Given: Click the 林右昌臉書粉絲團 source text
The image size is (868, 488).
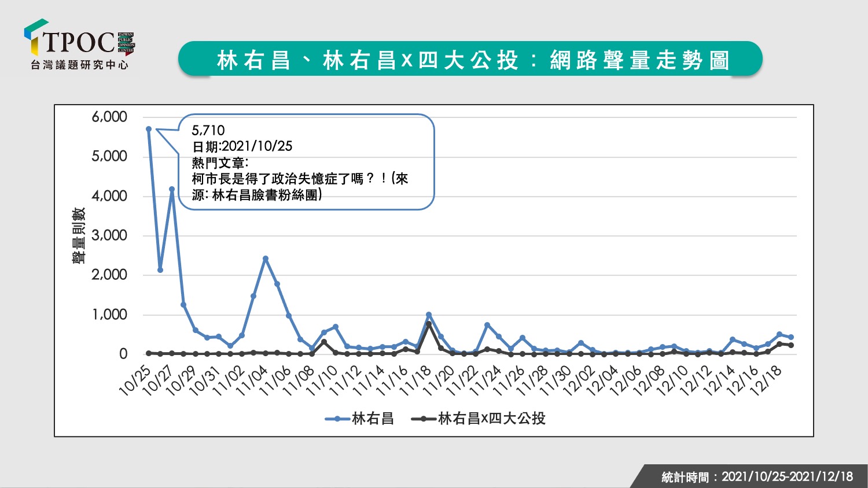Looking at the screenshot, I should tap(265, 195).
